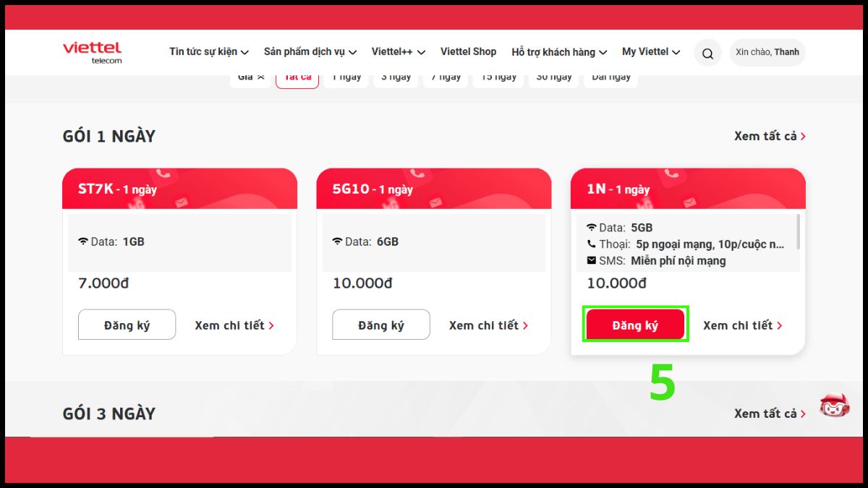Click the 5G10 - 1 ngày card header
Viewport: 868px width, 488px height.
tap(434, 189)
